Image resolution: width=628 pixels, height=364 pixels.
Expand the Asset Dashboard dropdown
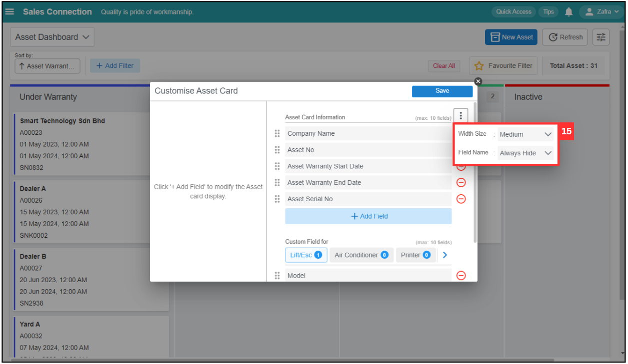(52, 37)
